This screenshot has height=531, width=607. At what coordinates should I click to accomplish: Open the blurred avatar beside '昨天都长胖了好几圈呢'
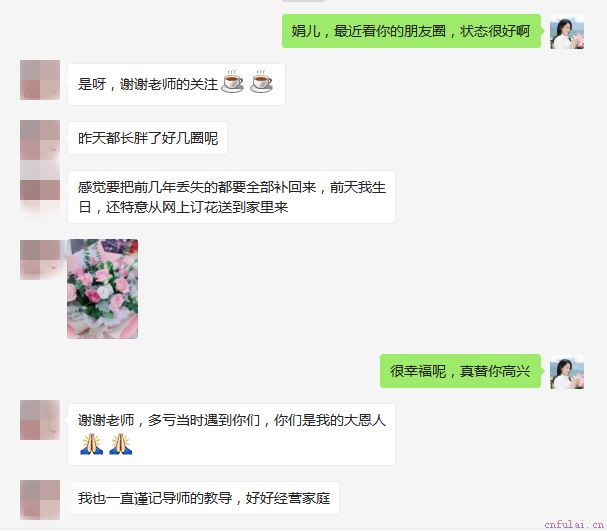[40, 140]
